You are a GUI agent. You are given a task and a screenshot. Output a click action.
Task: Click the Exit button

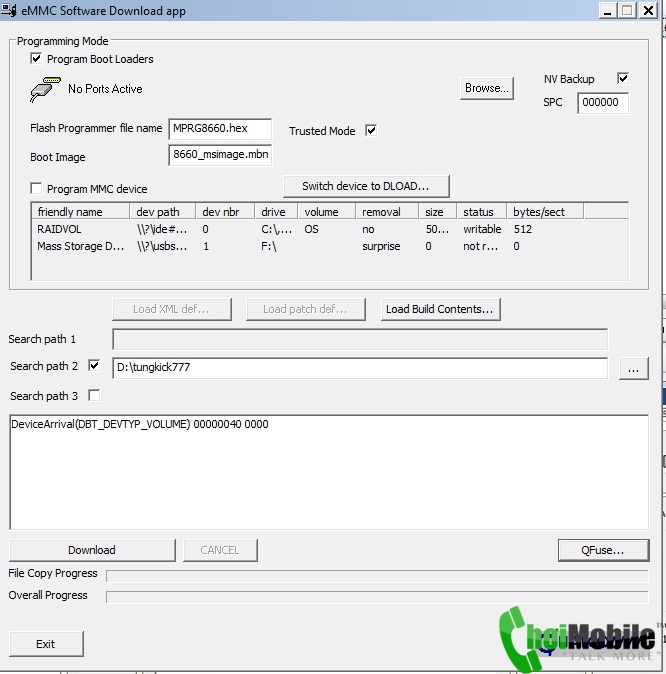click(x=46, y=644)
